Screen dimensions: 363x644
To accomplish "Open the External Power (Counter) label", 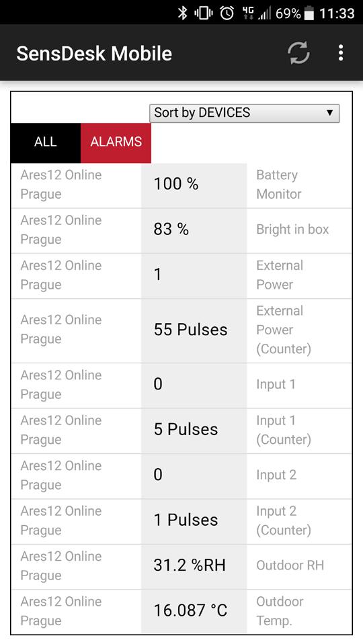I will pos(284,330).
